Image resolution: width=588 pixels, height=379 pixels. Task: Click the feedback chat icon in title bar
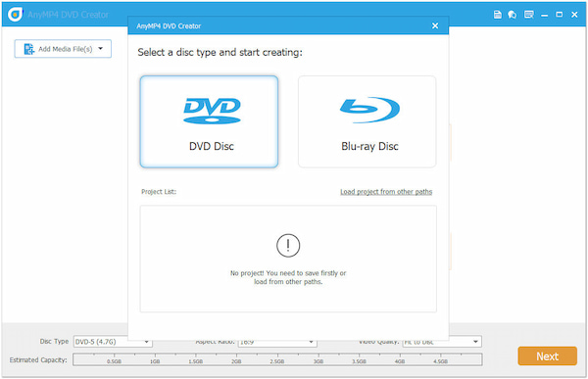(x=513, y=15)
